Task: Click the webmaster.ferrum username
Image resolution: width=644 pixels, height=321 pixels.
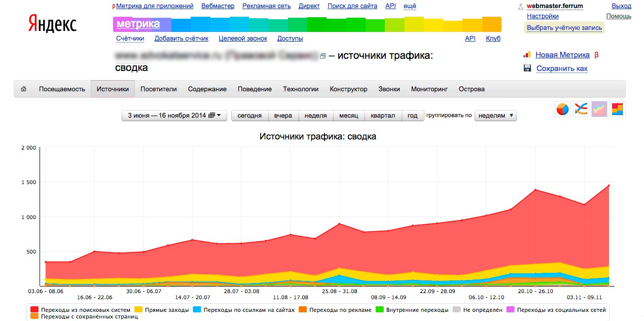Action: click(555, 6)
